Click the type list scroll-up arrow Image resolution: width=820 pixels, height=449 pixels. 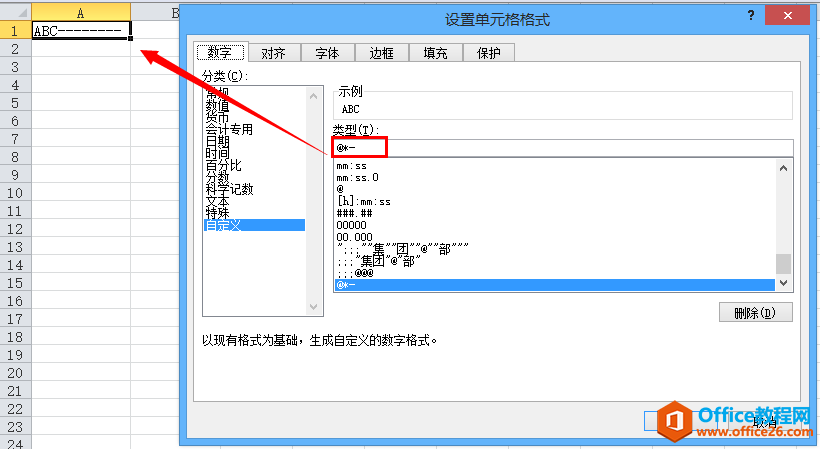tap(783, 168)
